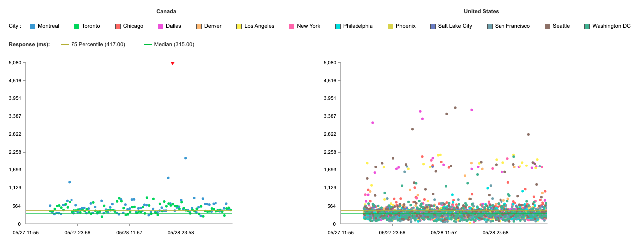The width and height of the screenshot is (644, 249).
Task: Select the San Francisco legend swatch
Action: tap(490, 26)
